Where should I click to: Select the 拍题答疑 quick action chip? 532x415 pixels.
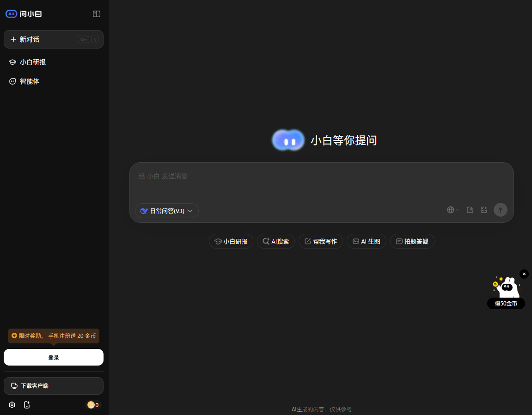point(412,241)
